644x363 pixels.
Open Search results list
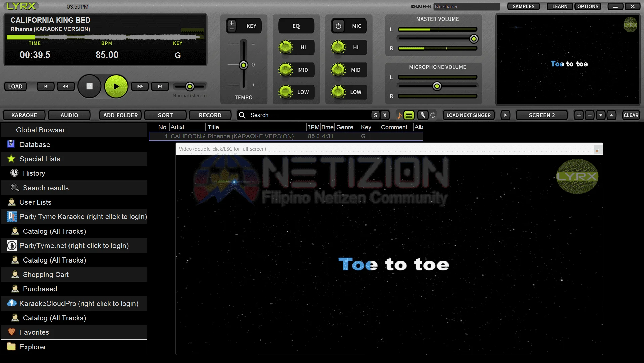coord(74,188)
